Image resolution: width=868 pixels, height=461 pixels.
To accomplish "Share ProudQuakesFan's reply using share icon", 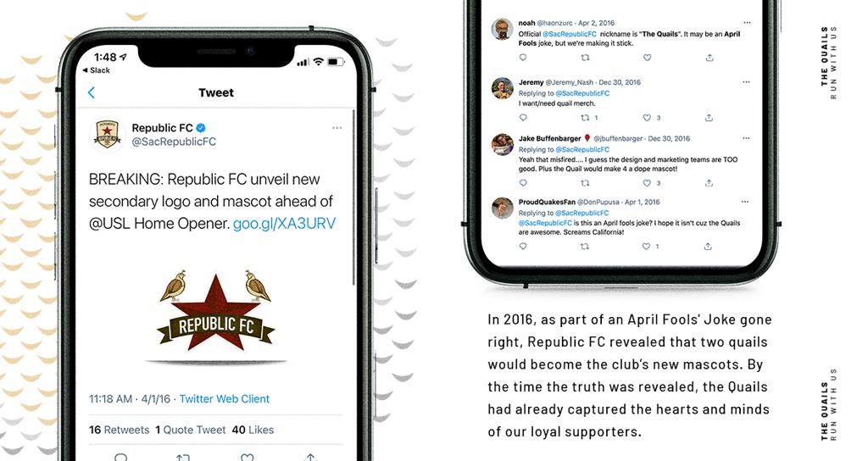I will click(x=708, y=247).
